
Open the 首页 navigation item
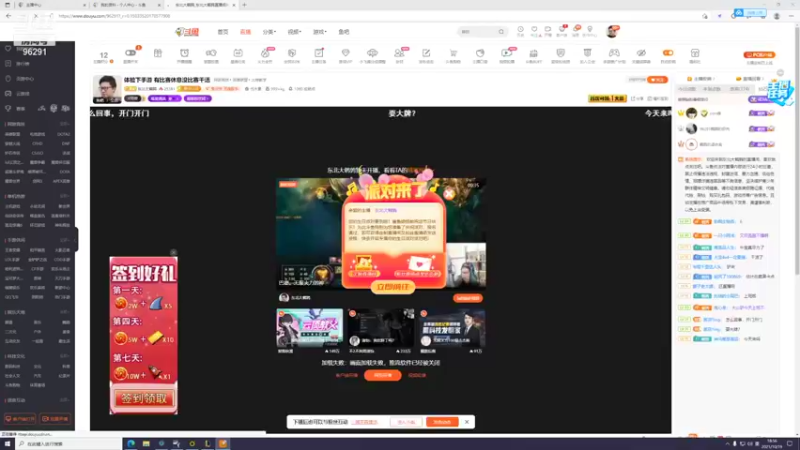[223, 32]
